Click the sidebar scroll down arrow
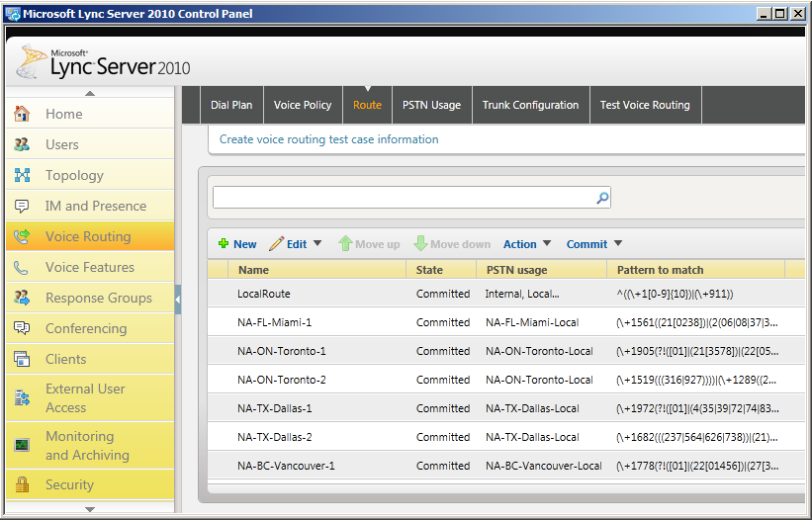Viewport: 812px width, 520px height. point(90,509)
